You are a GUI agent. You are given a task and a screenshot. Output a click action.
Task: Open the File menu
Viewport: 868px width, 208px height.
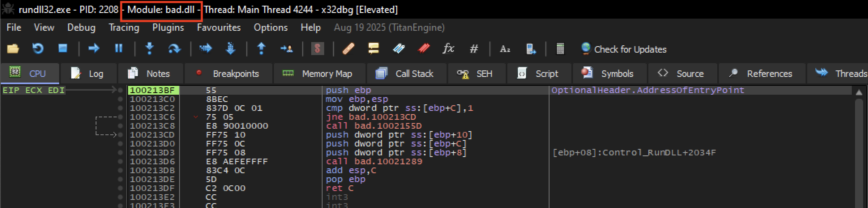pyautogui.click(x=14, y=28)
